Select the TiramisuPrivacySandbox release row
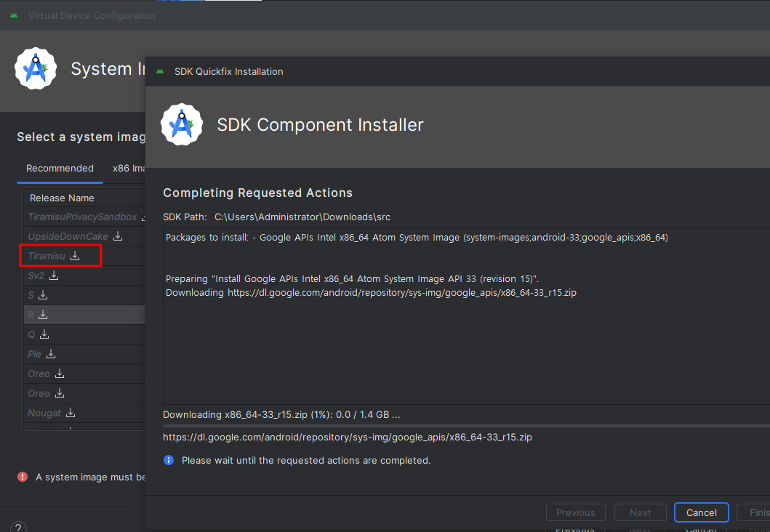770x532 pixels. point(84,217)
